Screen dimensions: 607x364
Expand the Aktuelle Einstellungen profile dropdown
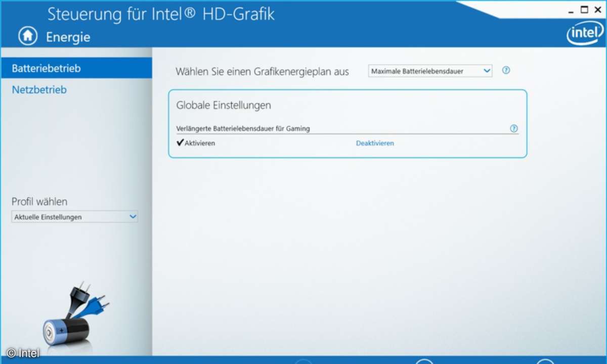[74, 217]
